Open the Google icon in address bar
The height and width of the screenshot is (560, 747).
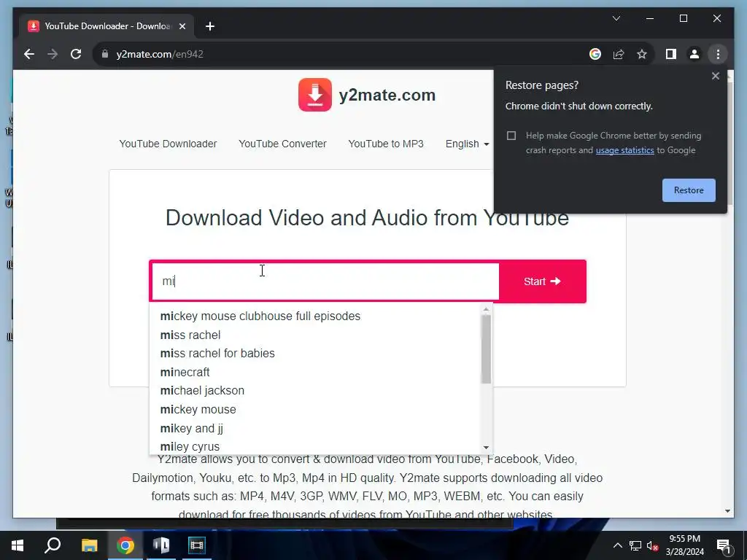coord(595,54)
